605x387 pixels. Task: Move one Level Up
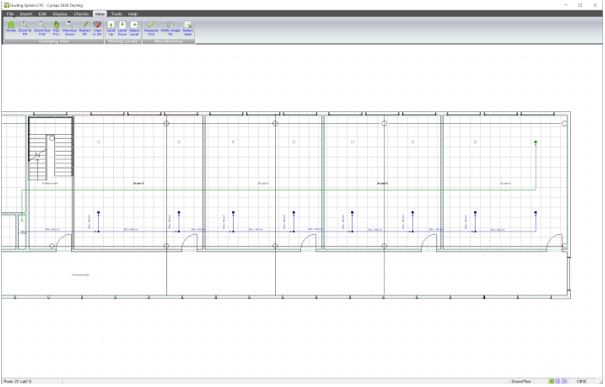pos(111,28)
